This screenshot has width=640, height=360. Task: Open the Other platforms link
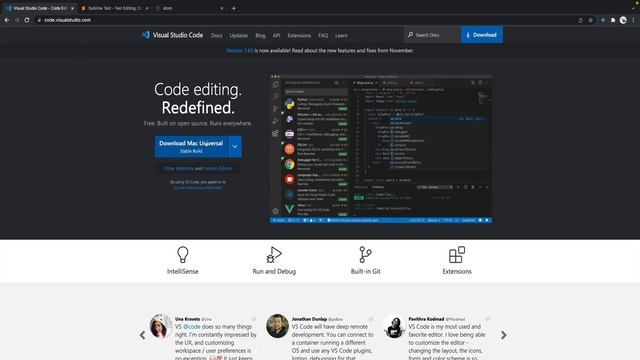coord(179,168)
